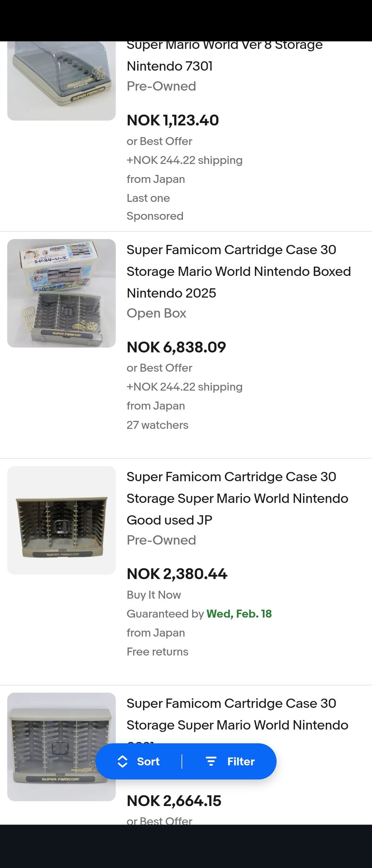View the Good used JP case thumbnail
This screenshot has height=868, width=372.
61,520
